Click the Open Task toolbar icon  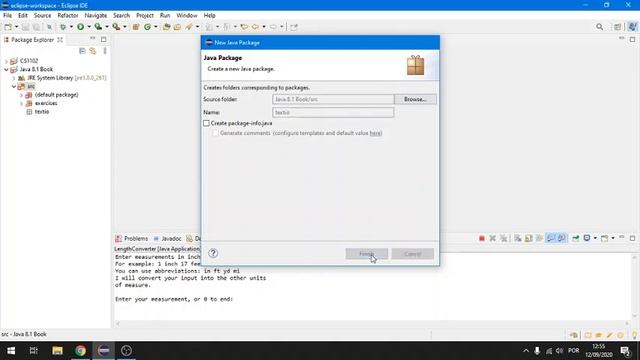pos(177,27)
